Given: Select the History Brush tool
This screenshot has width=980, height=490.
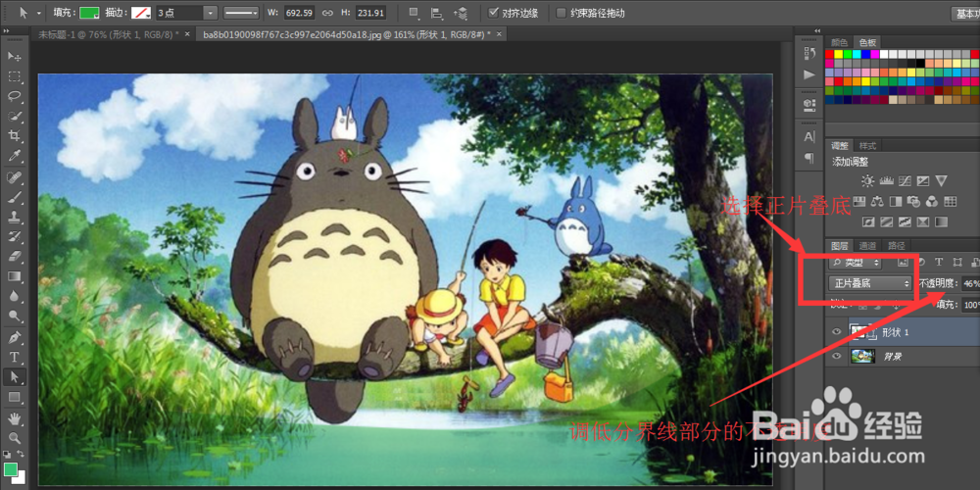Looking at the screenshot, I should pos(15,237).
